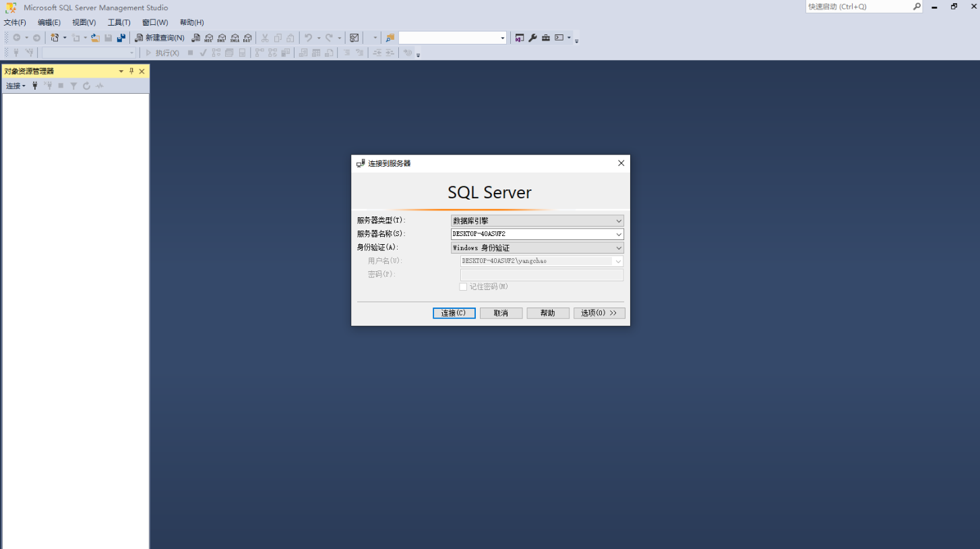Click the Undo arrow icon
980x549 pixels.
(x=308, y=38)
